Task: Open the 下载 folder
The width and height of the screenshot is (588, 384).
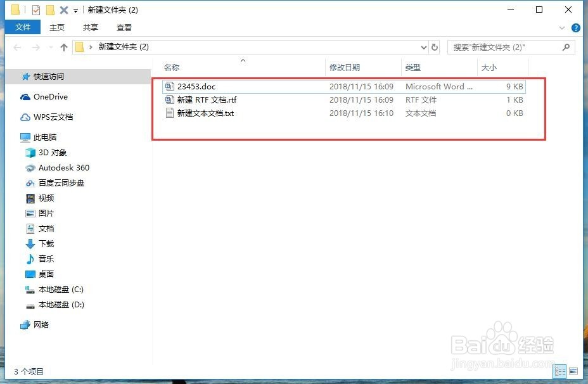Action: [x=46, y=244]
